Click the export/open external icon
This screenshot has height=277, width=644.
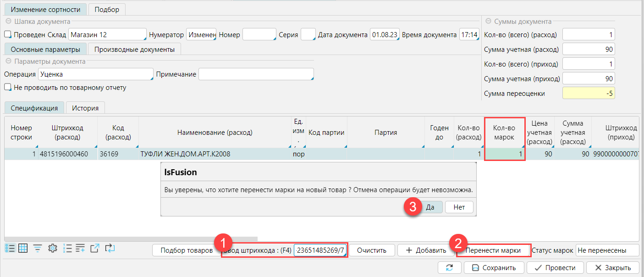pos(95,248)
